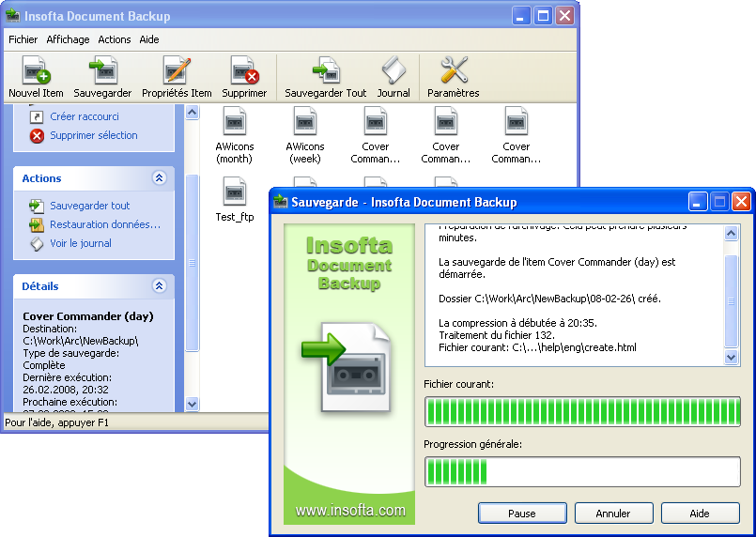Click the Cover Commander (day) details title
The height and width of the screenshot is (537, 756).
87,316
